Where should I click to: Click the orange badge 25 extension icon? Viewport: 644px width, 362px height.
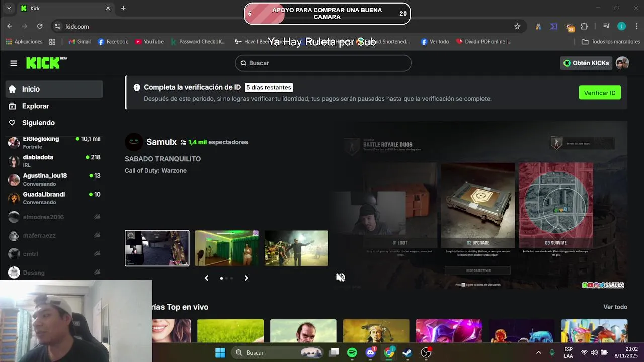pyautogui.click(x=570, y=27)
